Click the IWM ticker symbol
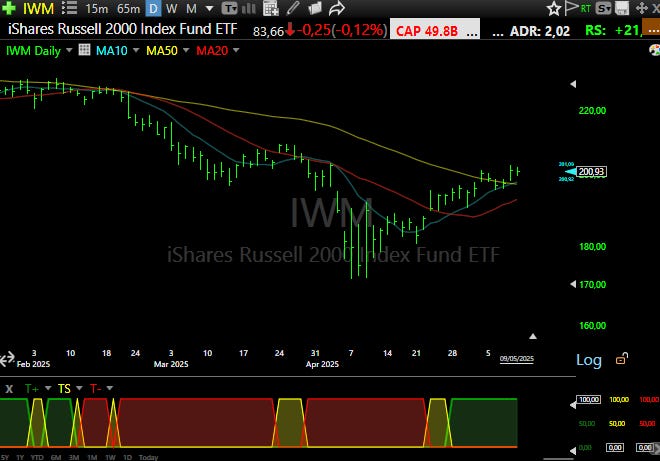Viewport: 660px width, 461px height. (38, 8)
